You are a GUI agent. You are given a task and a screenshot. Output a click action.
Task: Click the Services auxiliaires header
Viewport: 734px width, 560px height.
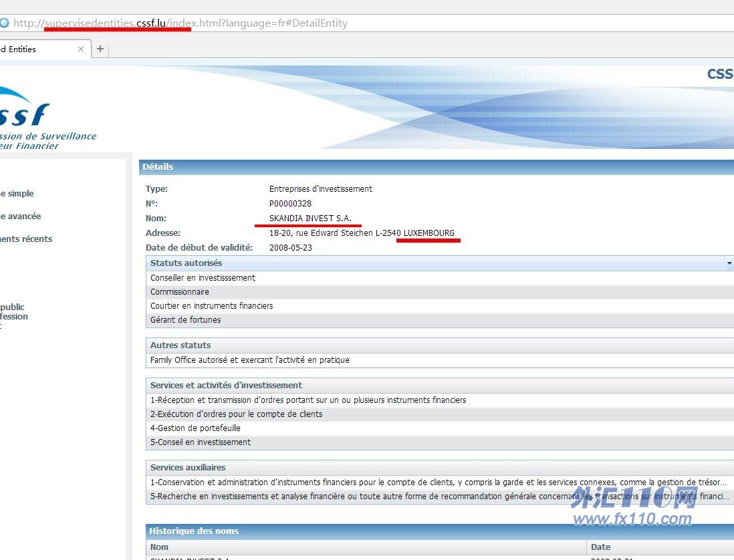coord(440,467)
